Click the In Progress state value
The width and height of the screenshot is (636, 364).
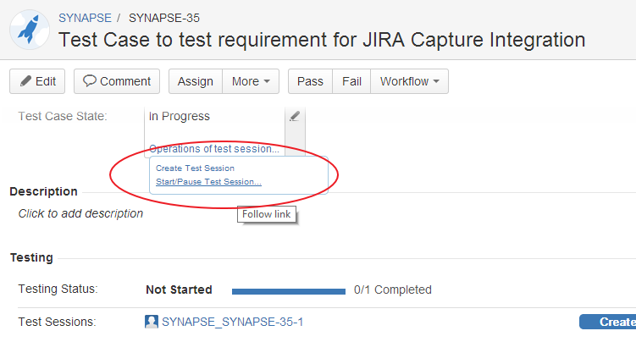point(180,116)
